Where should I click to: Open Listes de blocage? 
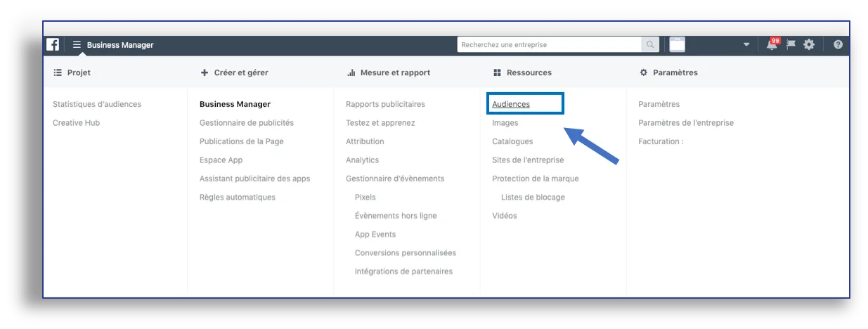tap(533, 197)
